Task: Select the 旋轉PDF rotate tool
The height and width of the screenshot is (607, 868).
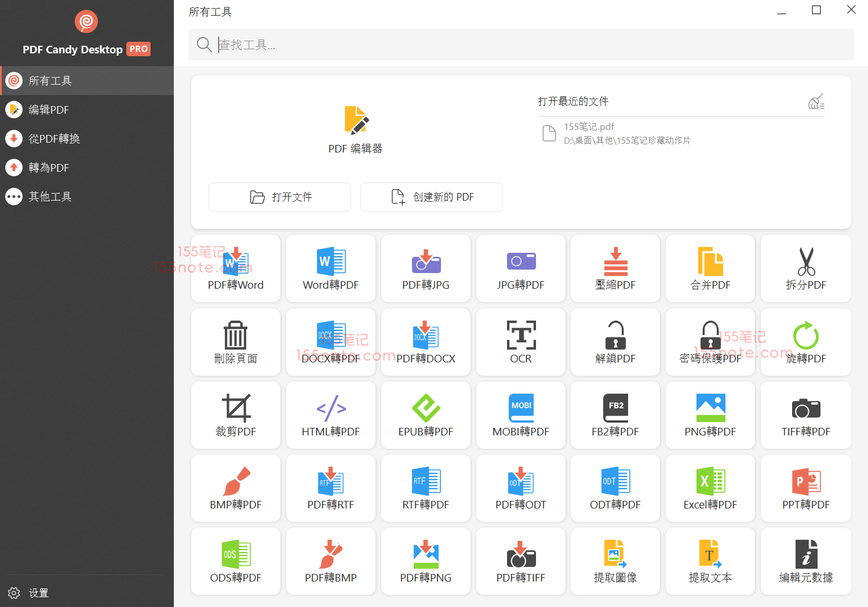Action: click(805, 342)
